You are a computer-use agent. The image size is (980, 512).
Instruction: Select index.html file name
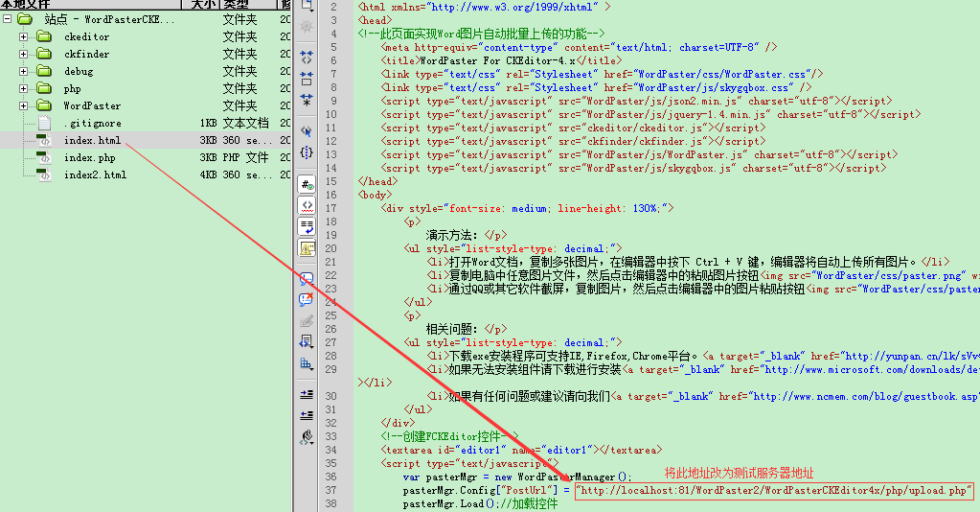(x=93, y=140)
